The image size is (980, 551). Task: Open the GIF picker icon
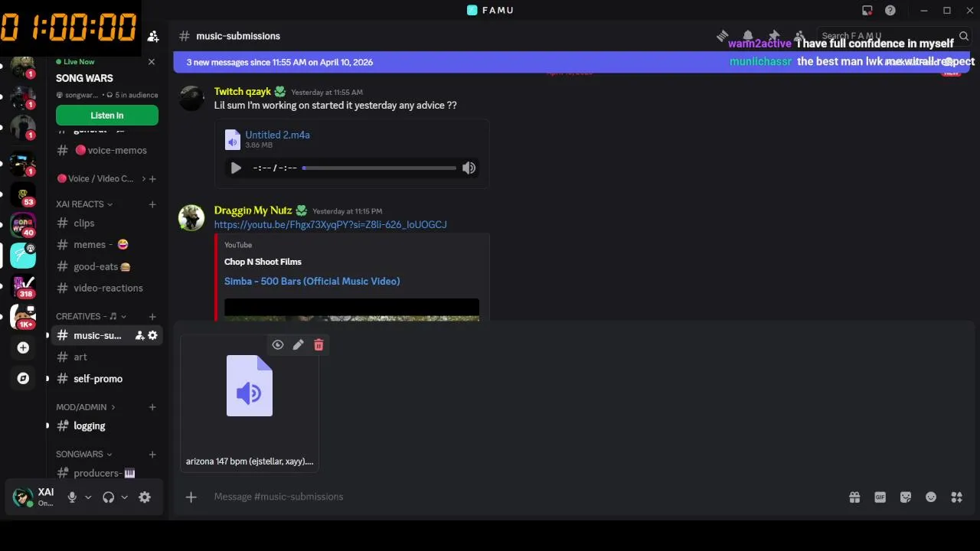point(880,497)
